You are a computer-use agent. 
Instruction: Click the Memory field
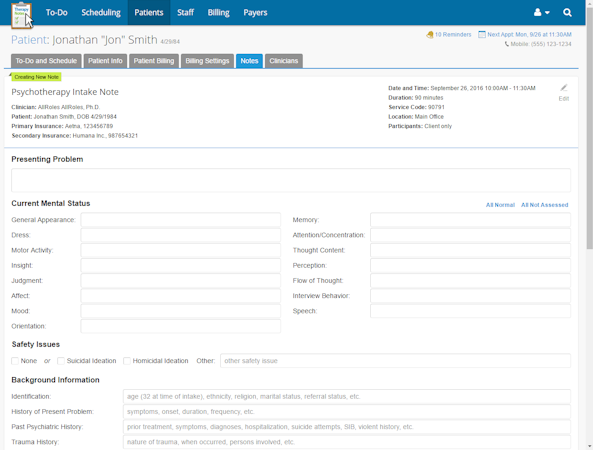click(470, 220)
